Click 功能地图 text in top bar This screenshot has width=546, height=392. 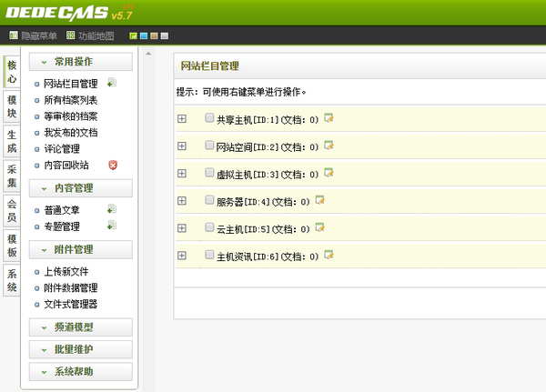(x=96, y=35)
